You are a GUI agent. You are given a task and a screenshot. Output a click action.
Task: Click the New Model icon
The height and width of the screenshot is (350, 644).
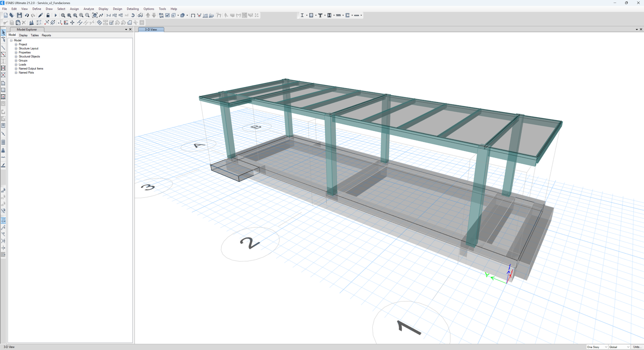coord(6,15)
